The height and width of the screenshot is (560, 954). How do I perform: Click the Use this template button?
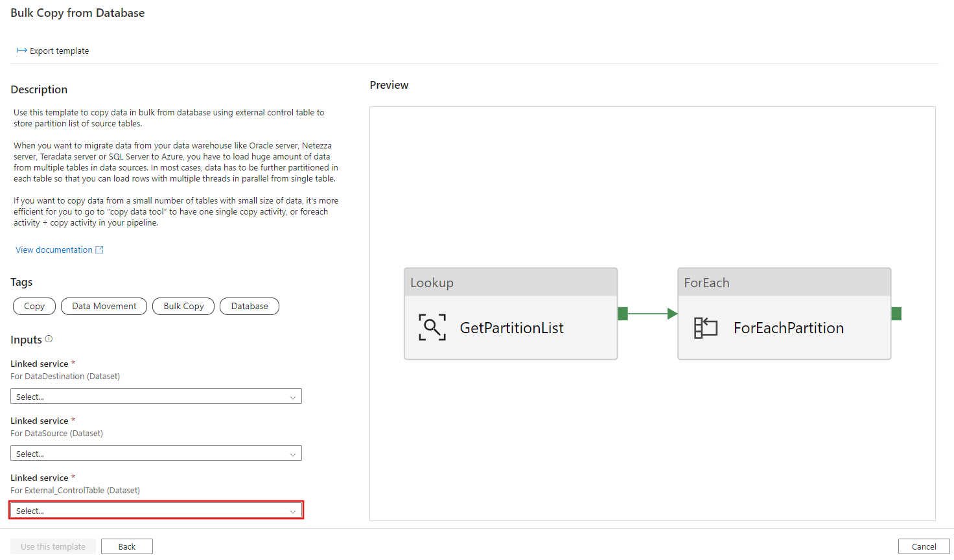[52, 546]
